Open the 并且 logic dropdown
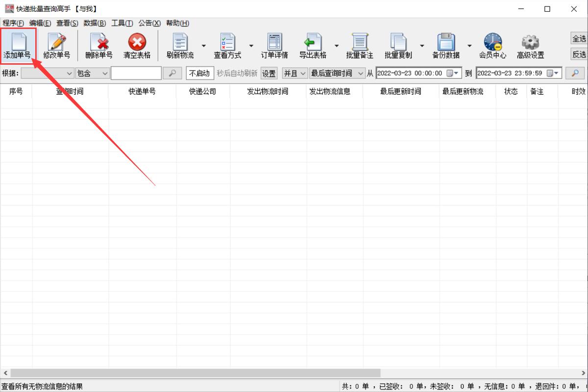This screenshot has height=392, width=588. (295, 73)
